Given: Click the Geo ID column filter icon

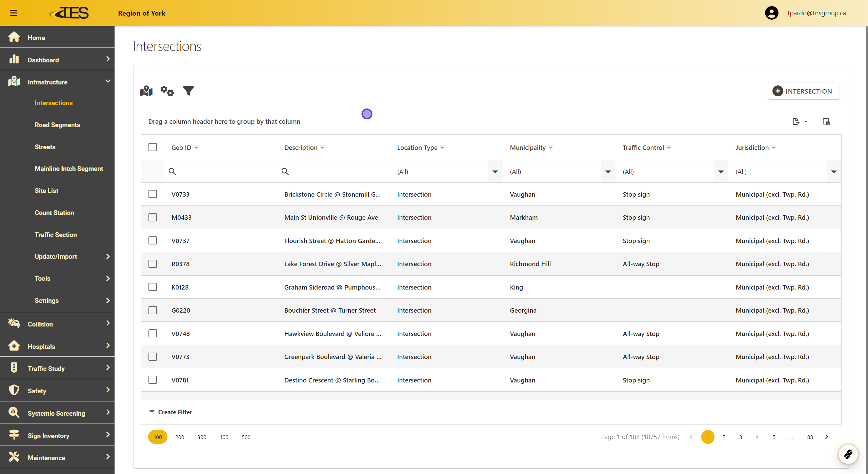Looking at the screenshot, I should click(x=196, y=147).
